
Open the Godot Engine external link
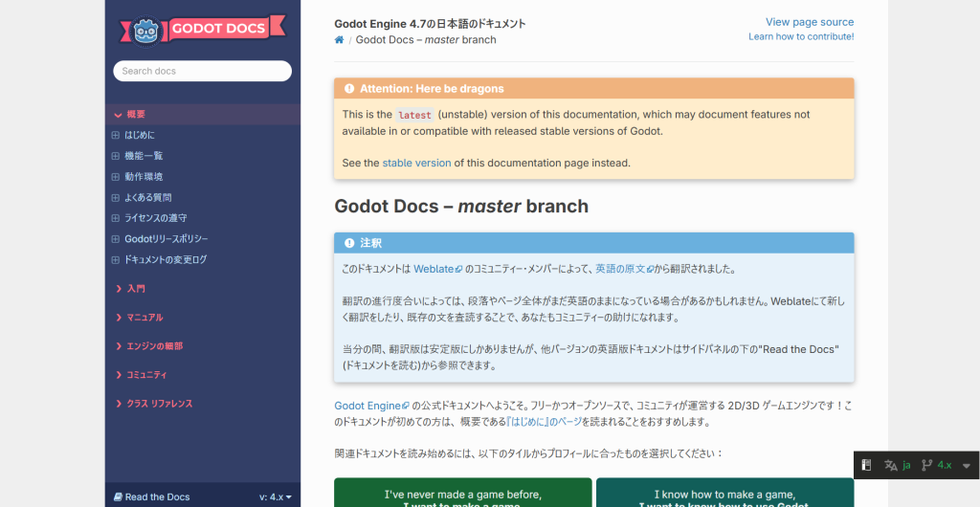pos(371,406)
